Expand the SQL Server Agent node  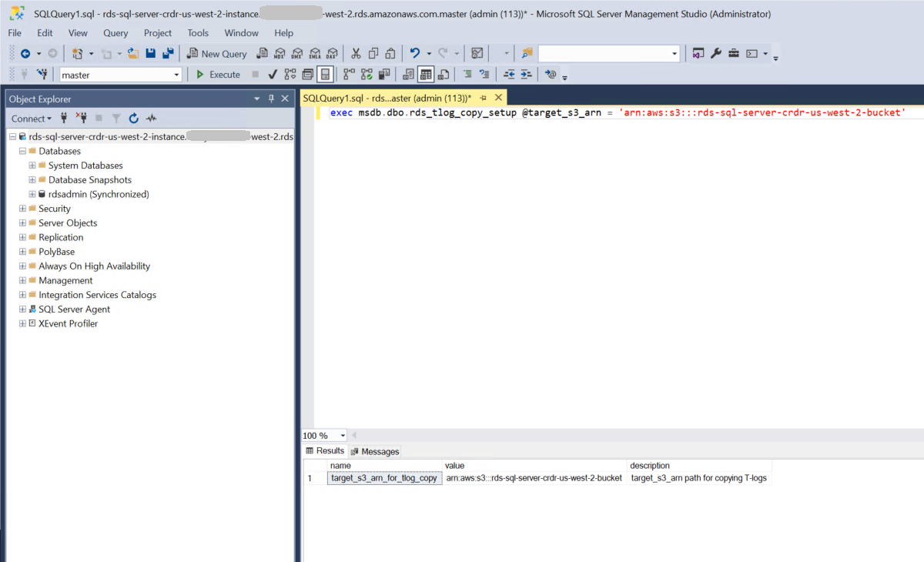[x=22, y=309]
